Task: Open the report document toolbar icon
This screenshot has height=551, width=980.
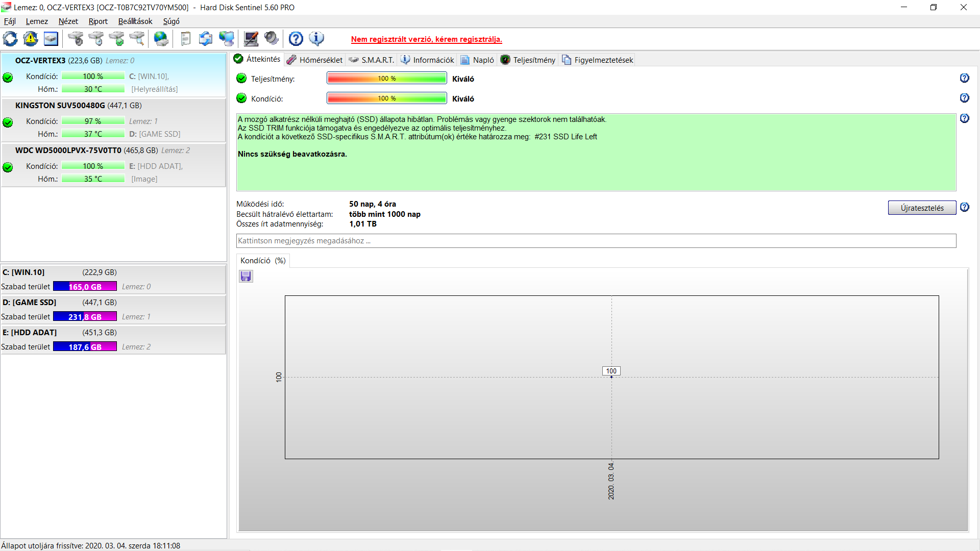Action: point(186,39)
